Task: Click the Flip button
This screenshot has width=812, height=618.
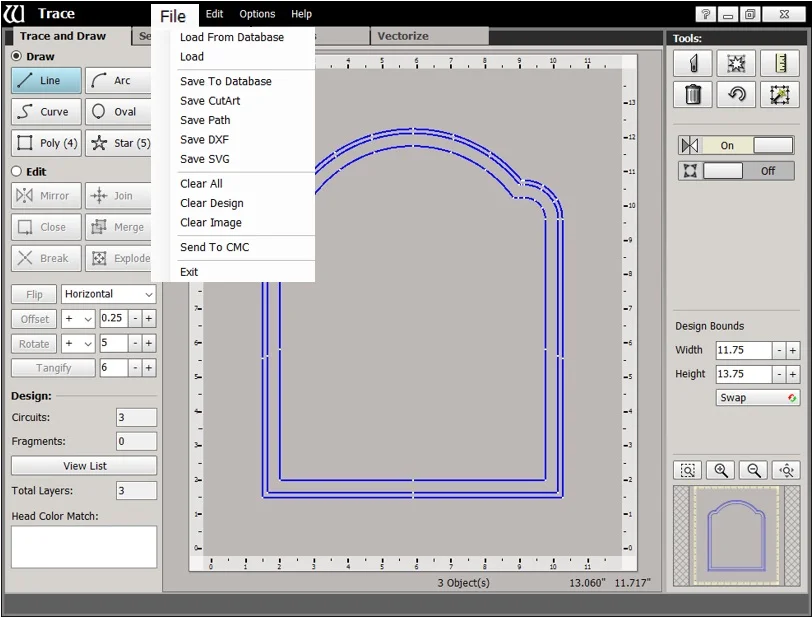Action: [x=34, y=294]
